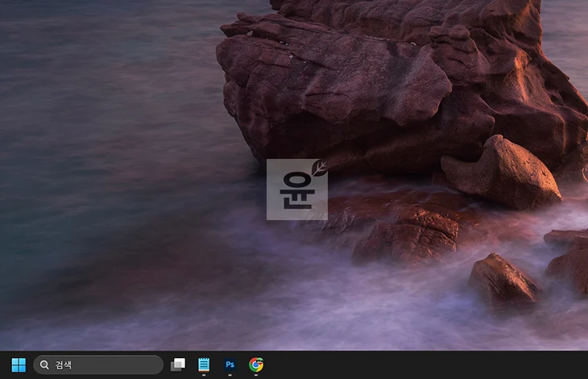This screenshot has width=588, height=379.
Task: Open the Windows Start menu
Action: pos(19,364)
